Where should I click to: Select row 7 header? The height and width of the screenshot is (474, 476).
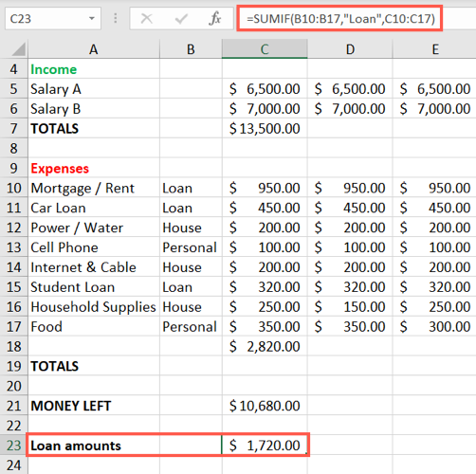(14, 129)
